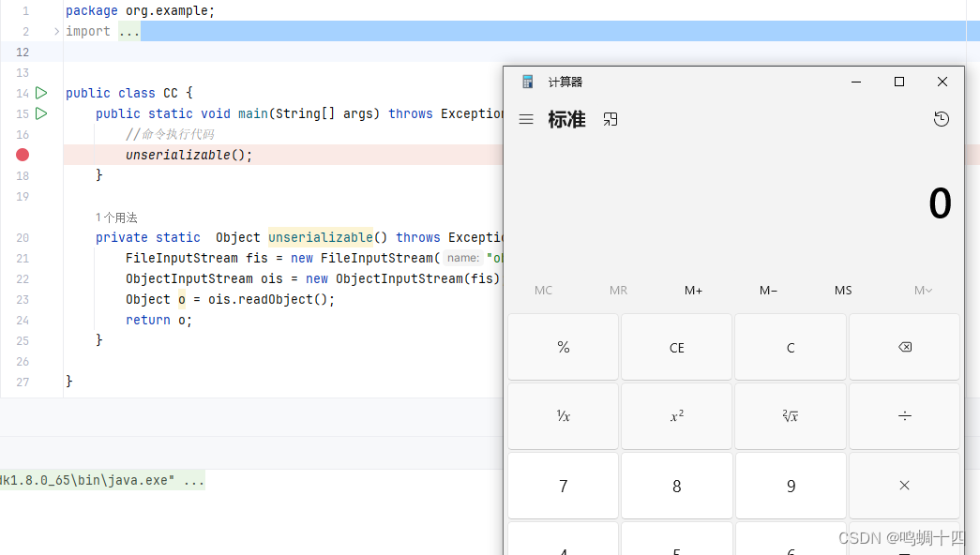The width and height of the screenshot is (980, 555).
Task: Close the Calculator window
Action: (942, 82)
